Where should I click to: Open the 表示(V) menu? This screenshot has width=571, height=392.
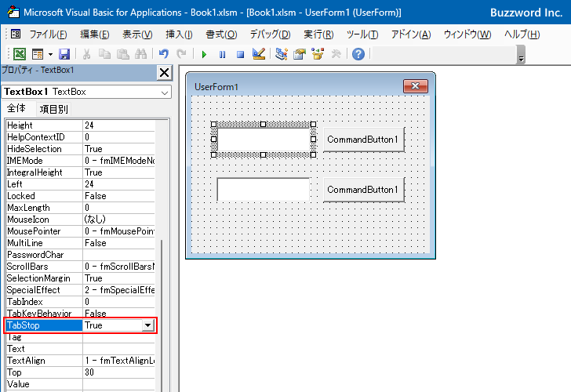[x=137, y=34]
